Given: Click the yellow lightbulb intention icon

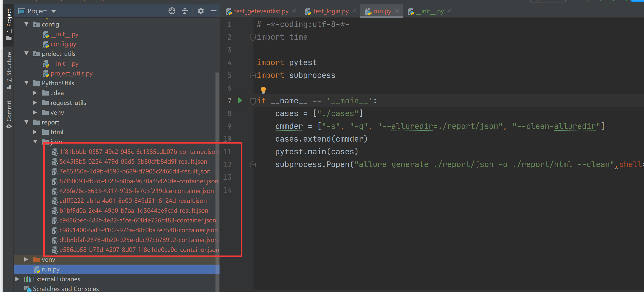Looking at the screenshot, I should [263, 89].
